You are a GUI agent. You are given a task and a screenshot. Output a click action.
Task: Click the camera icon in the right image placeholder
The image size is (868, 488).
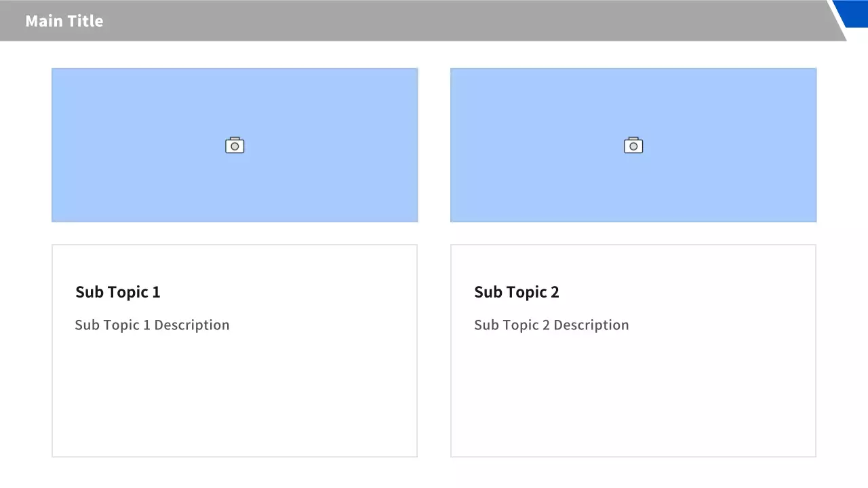633,146
